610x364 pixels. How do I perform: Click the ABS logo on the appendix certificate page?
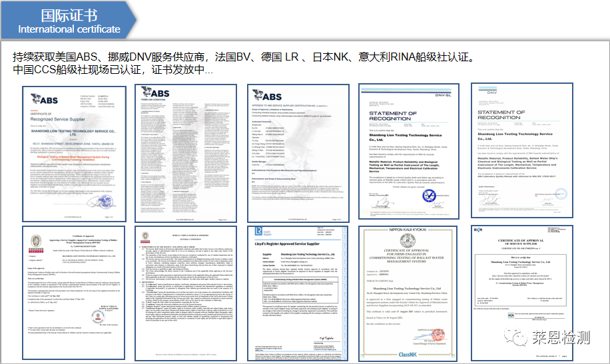(267, 95)
